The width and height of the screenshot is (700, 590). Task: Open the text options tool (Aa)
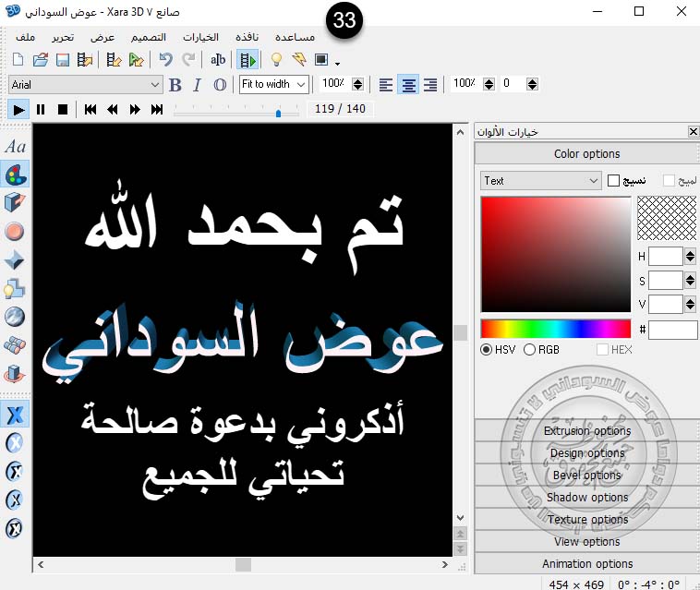click(x=16, y=146)
